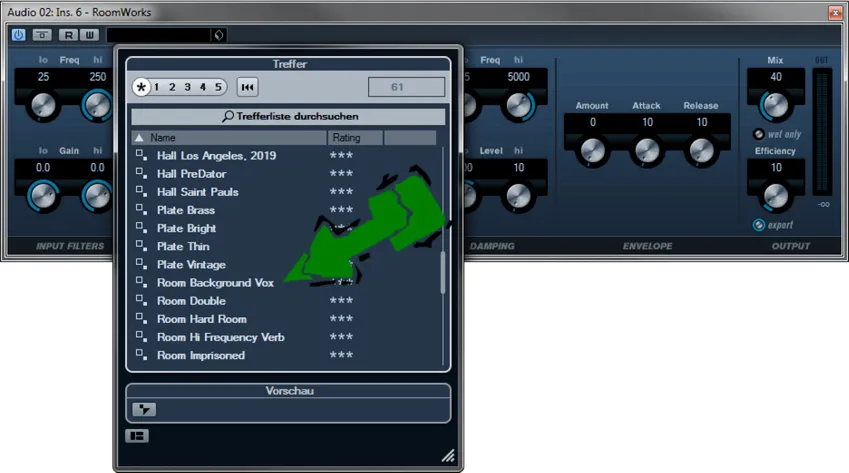
Task: Toggle the export switch
Action: pos(759,225)
